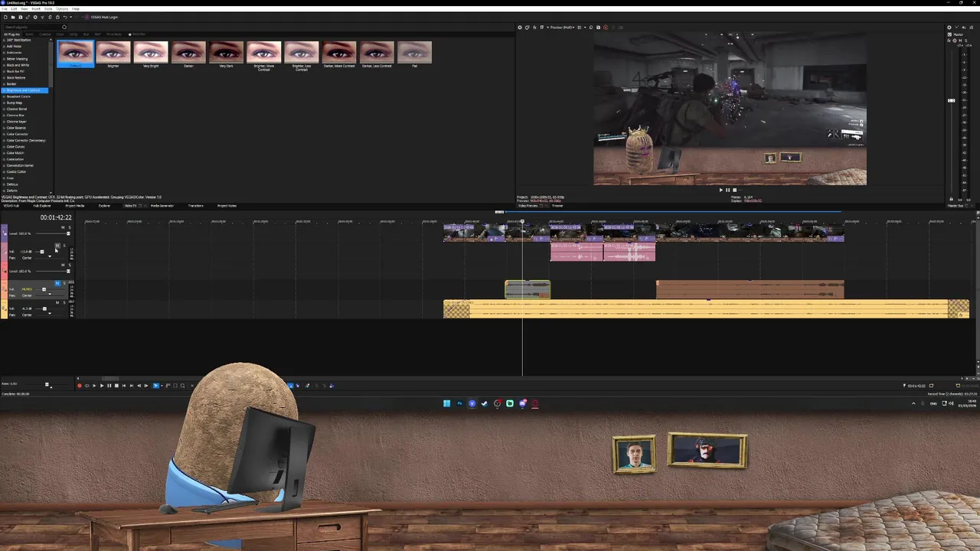The width and height of the screenshot is (980, 551).
Task: Expand the Cookie Cutter plug-in entry
Action: (4, 171)
